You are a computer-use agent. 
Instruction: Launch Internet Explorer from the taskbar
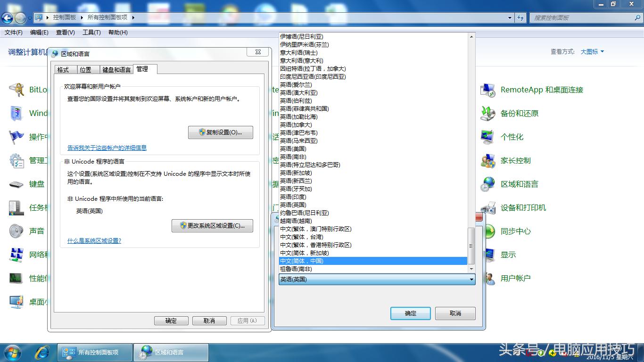tap(41, 352)
